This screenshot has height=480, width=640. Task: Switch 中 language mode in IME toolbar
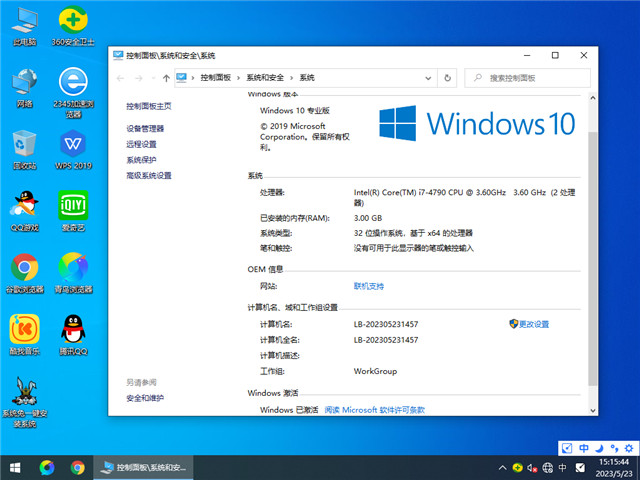tap(584, 448)
